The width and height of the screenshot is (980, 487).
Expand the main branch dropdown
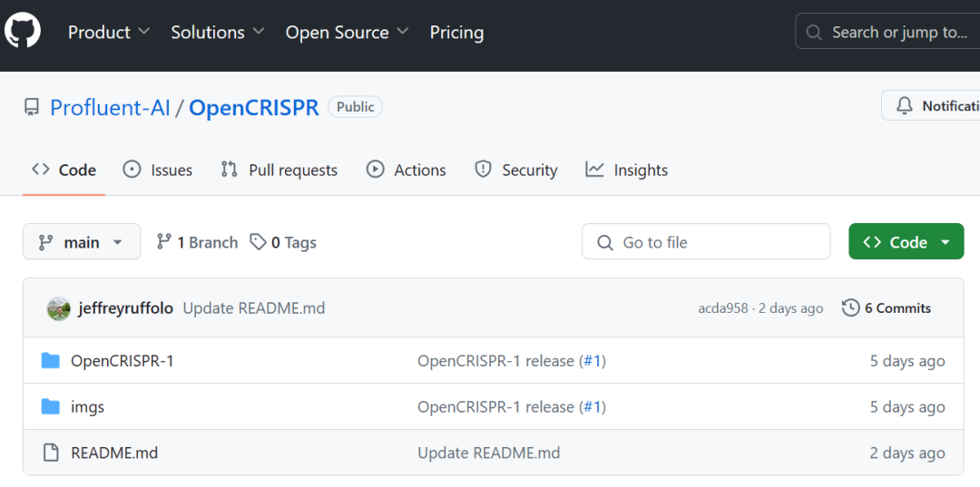[x=82, y=242]
